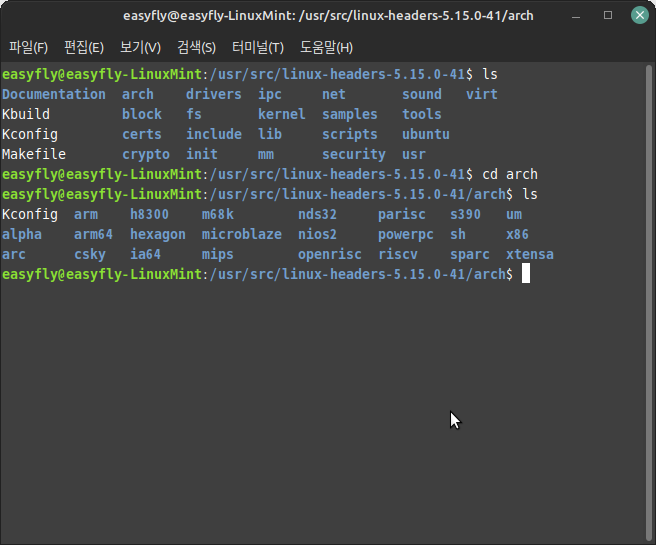Click the 'kernel' directory name
Screen dimensions: 656x545
[x=282, y=114]
